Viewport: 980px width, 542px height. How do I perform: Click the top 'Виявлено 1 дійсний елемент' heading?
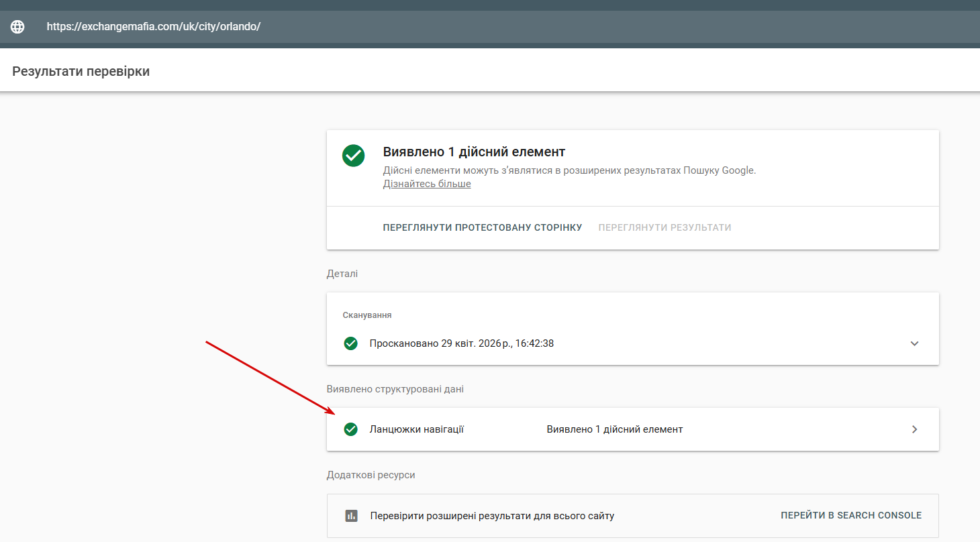(474, 152)
